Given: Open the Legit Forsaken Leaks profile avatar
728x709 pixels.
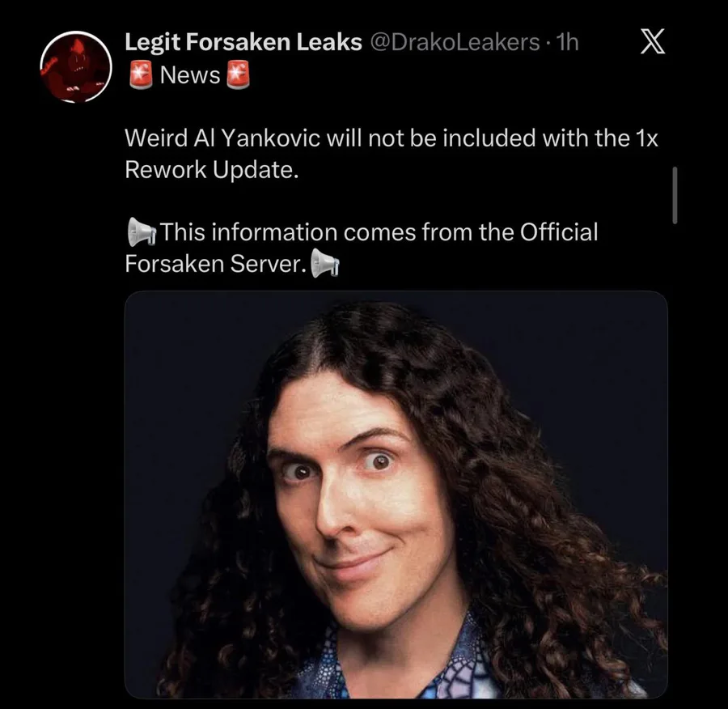Looking at the screenshot, I should click(76, 66).
